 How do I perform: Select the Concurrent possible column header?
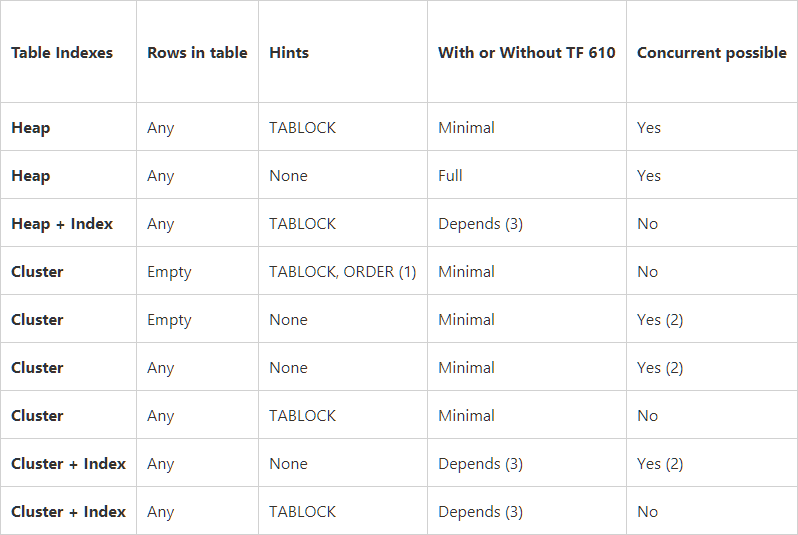coord(711,53)
